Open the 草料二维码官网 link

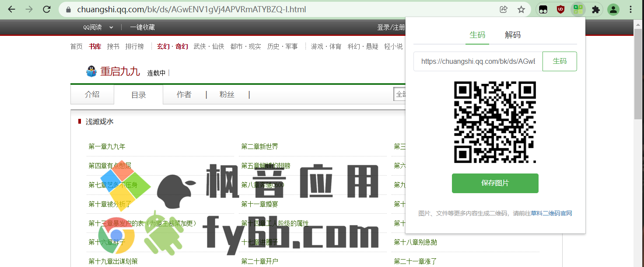click(551, 213)
